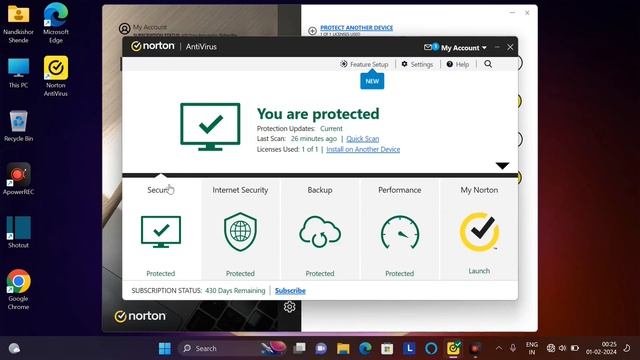Click Install on Another Device link
This screenshot has height=360, width=640.
point(363,149)
